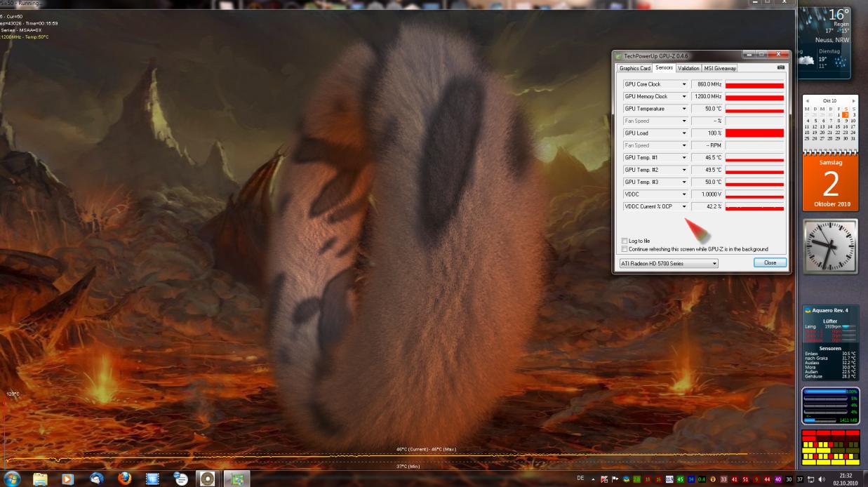868x487 pixels.
Task: Open the Windows Start menu orb
Action: pyautogui.click(x=12, y=479)
